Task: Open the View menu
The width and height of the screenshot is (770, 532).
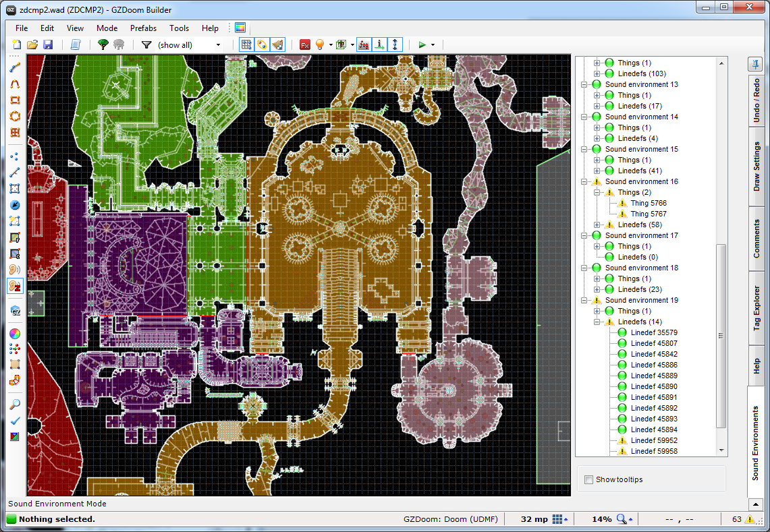Action: [x=75, y=28]
